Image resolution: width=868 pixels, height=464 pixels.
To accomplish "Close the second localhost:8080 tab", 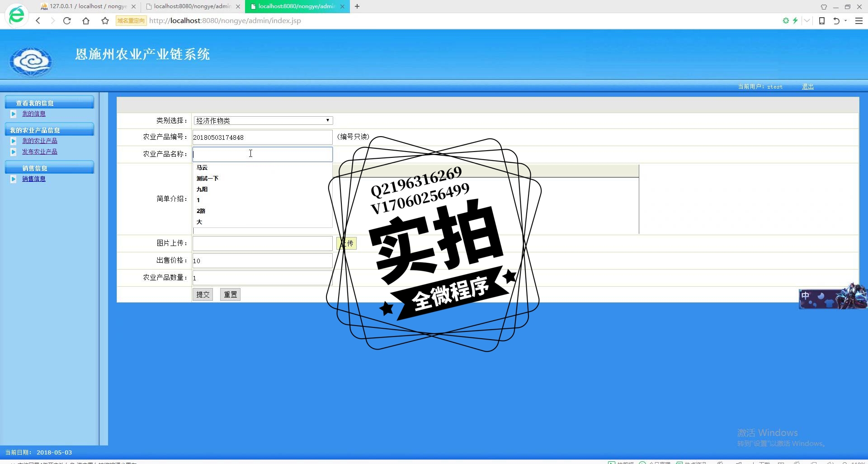I will pos(238,6).
